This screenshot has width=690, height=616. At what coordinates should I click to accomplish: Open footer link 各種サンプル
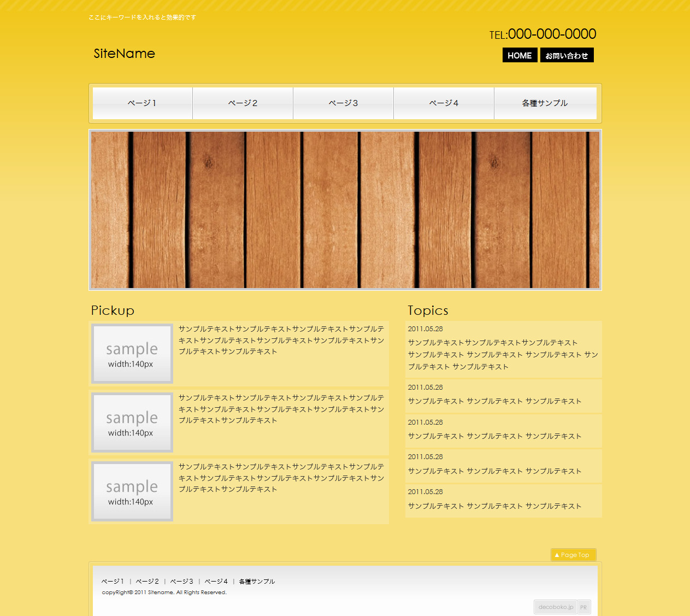pyautogui.click(x=257, y=582)
